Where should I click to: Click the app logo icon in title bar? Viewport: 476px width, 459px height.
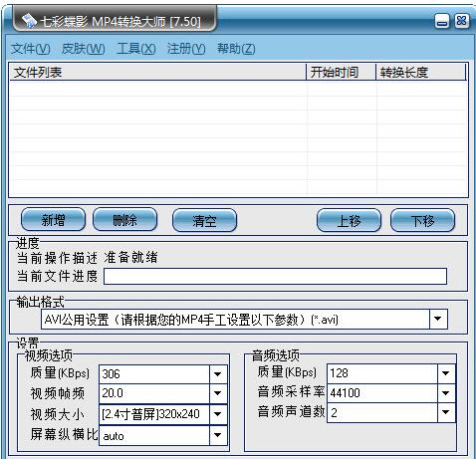click(x=29, y=21)
